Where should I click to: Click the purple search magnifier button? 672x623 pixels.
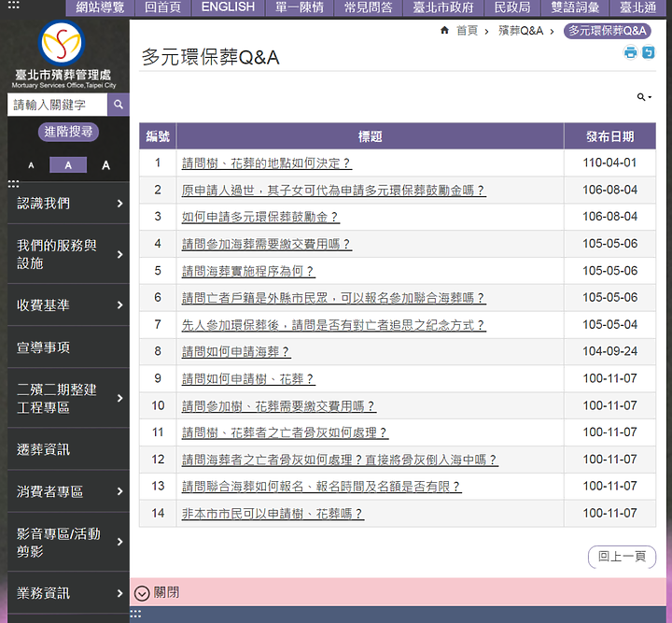(x=119, y=105)
